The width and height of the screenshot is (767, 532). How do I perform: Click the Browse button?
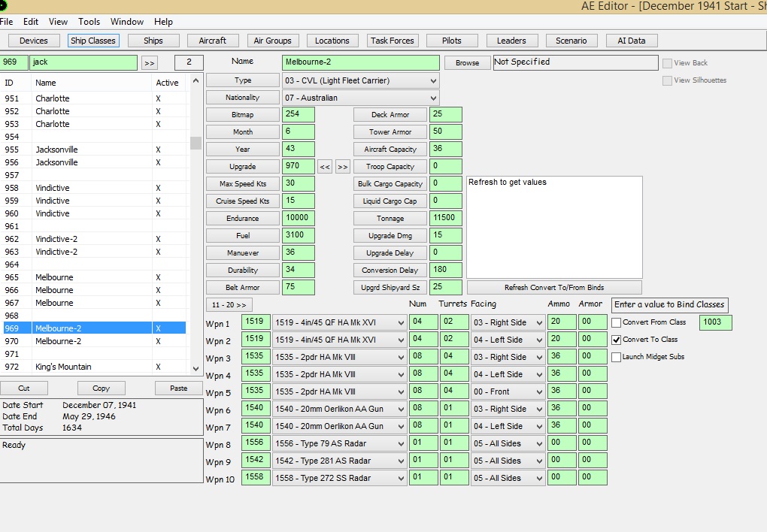(x=467, y=62)
